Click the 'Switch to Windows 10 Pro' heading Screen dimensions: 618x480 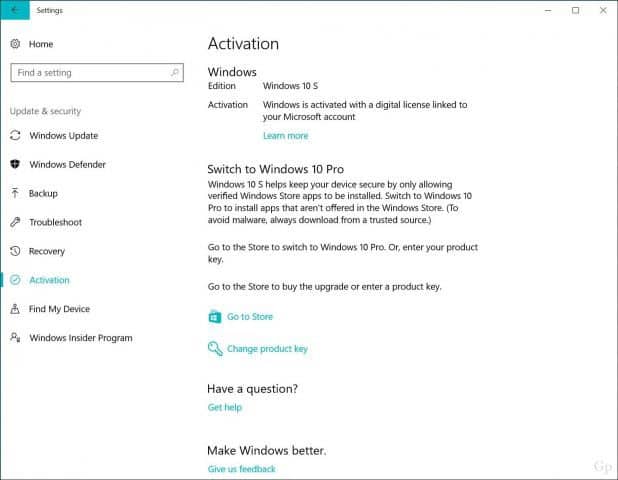[x=275, y=169]
